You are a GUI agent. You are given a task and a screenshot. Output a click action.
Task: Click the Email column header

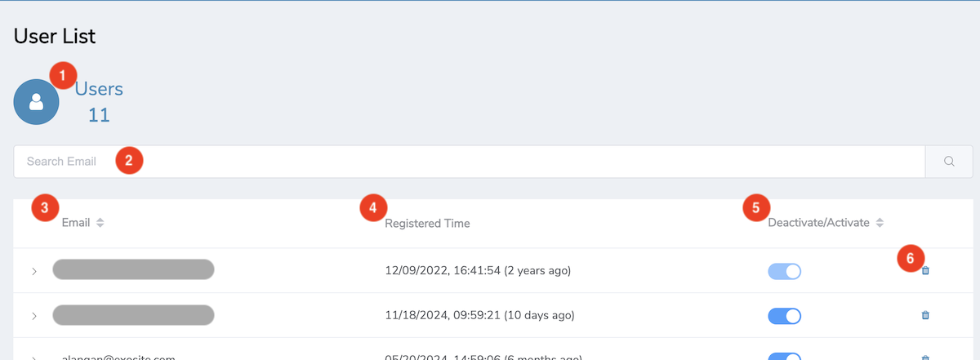point(76,223)
